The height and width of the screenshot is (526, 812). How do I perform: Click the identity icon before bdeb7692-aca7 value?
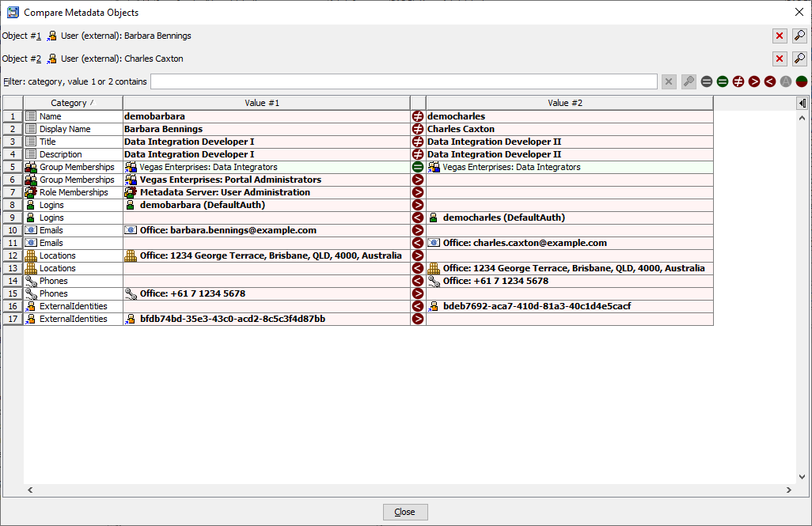(434, 306)
